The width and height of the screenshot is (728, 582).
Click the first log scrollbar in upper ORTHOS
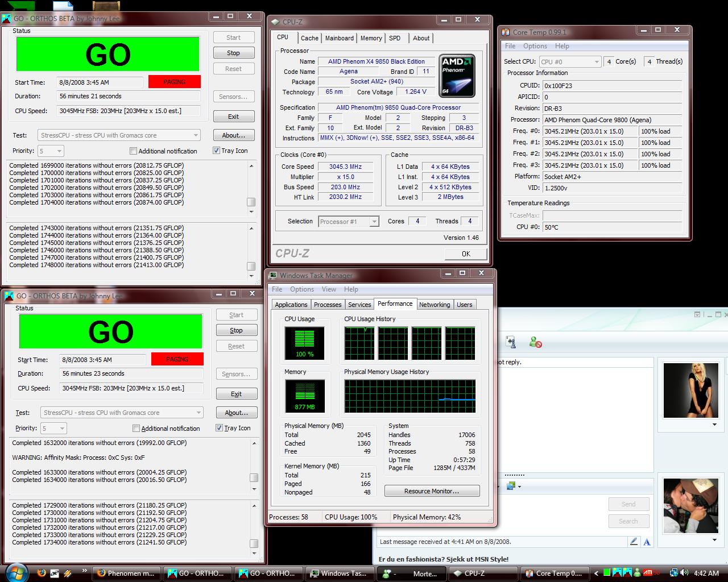tap(251, 188)
